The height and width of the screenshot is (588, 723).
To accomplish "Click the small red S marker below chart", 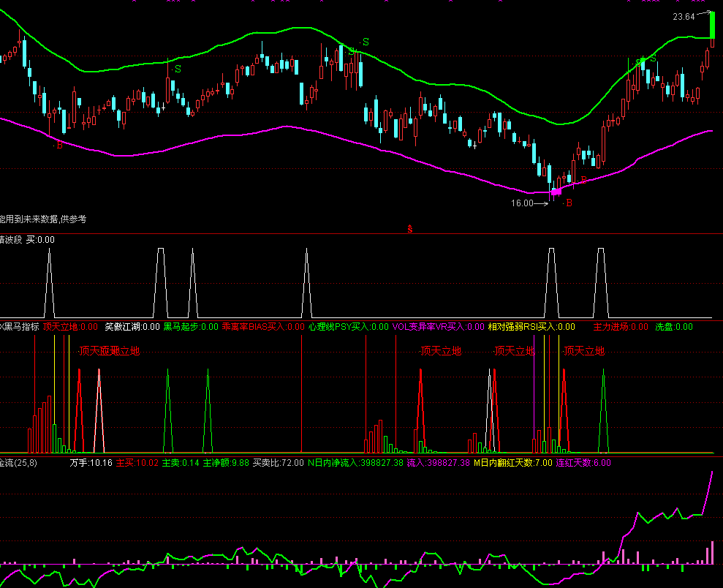I will tap(410, 229).
